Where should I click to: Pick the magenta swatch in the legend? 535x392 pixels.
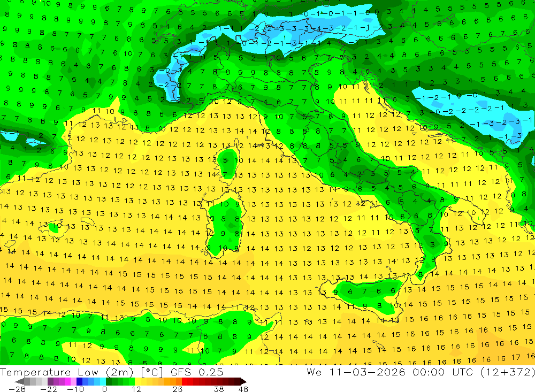click(68, 381)
